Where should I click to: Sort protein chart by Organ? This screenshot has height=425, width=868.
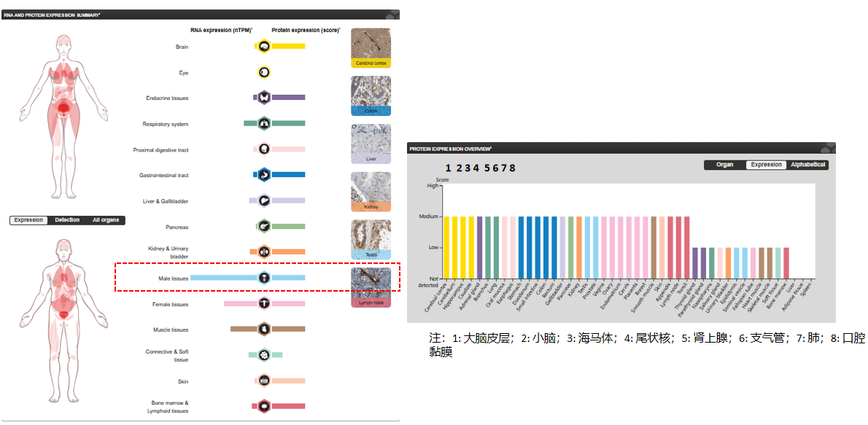click(x=724, y=165)
